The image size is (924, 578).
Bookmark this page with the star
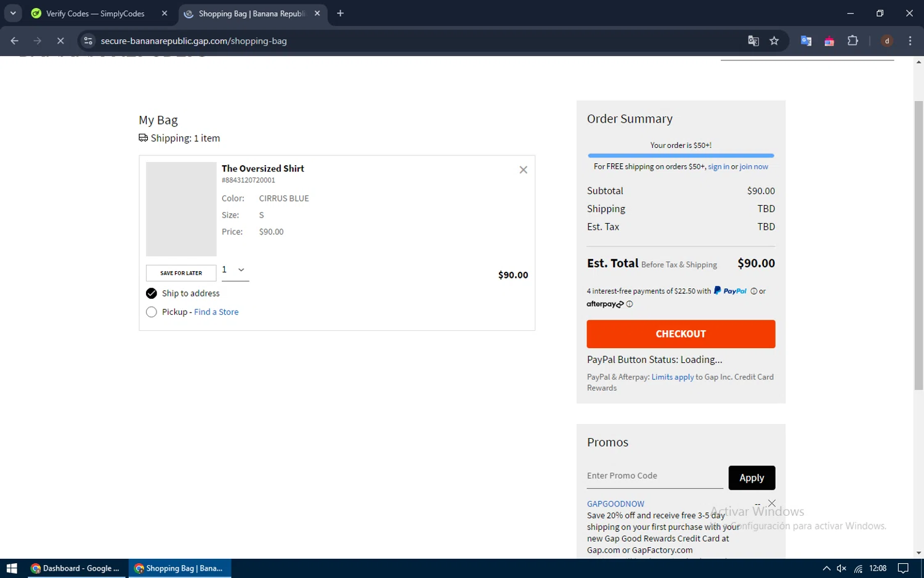(x=774, y=41)
